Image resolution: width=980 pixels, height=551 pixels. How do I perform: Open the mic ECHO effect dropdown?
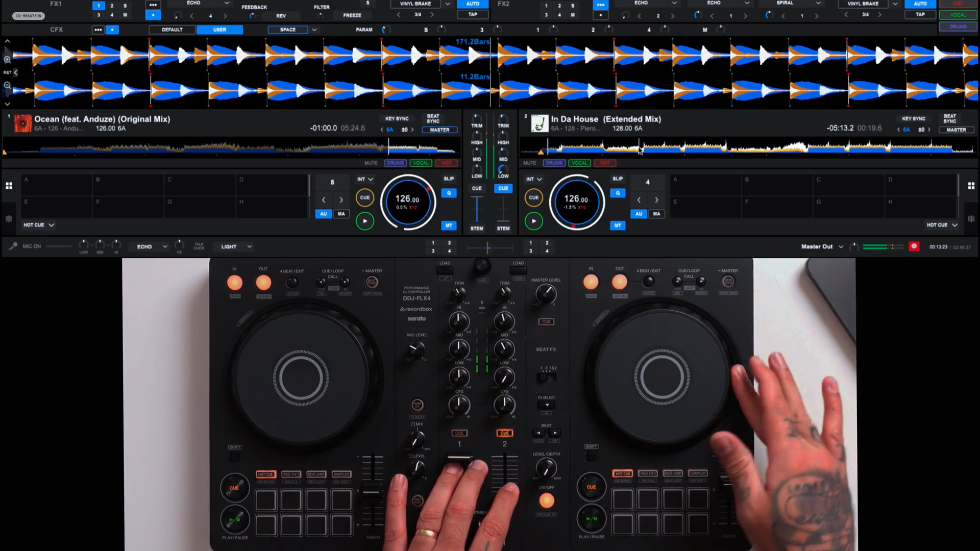(x=165, y=246)
